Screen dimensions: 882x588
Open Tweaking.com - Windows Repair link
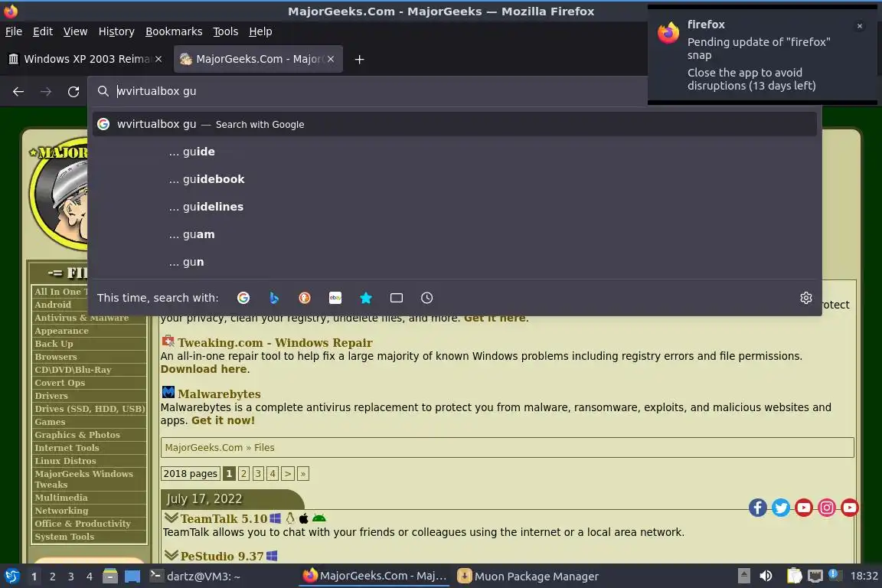(275, 343)
